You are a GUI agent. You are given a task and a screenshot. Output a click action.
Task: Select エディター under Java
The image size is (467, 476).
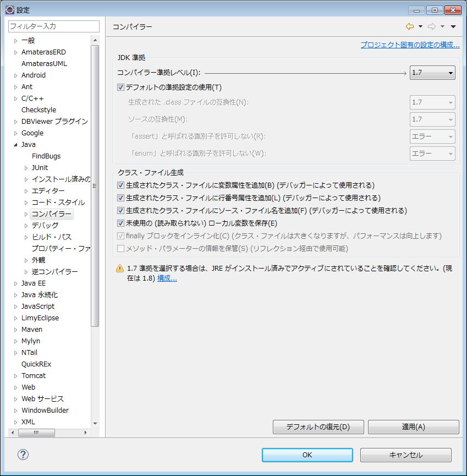click(48, 190)
